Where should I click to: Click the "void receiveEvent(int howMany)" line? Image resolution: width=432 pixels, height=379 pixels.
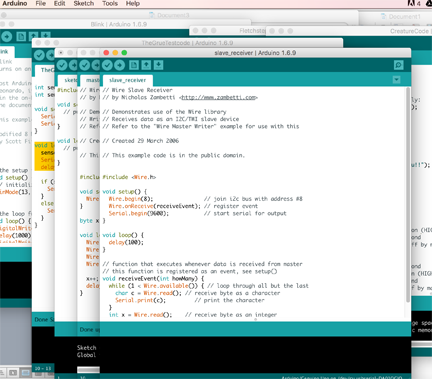(x=153, y=278)
